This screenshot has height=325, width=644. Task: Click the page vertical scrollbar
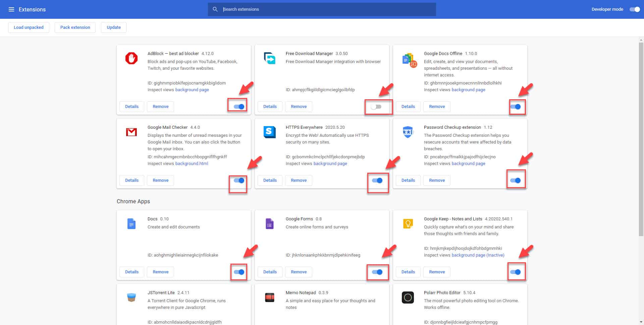(x=641, y=139)
